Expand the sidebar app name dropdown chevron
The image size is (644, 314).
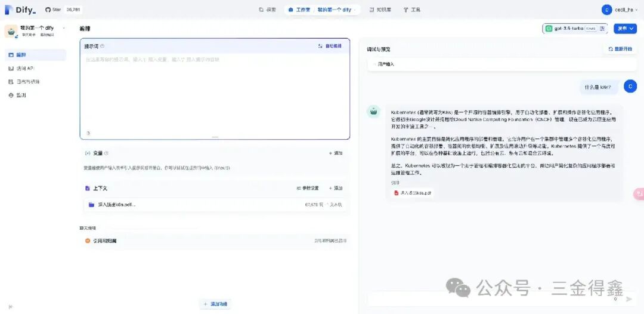64,28
